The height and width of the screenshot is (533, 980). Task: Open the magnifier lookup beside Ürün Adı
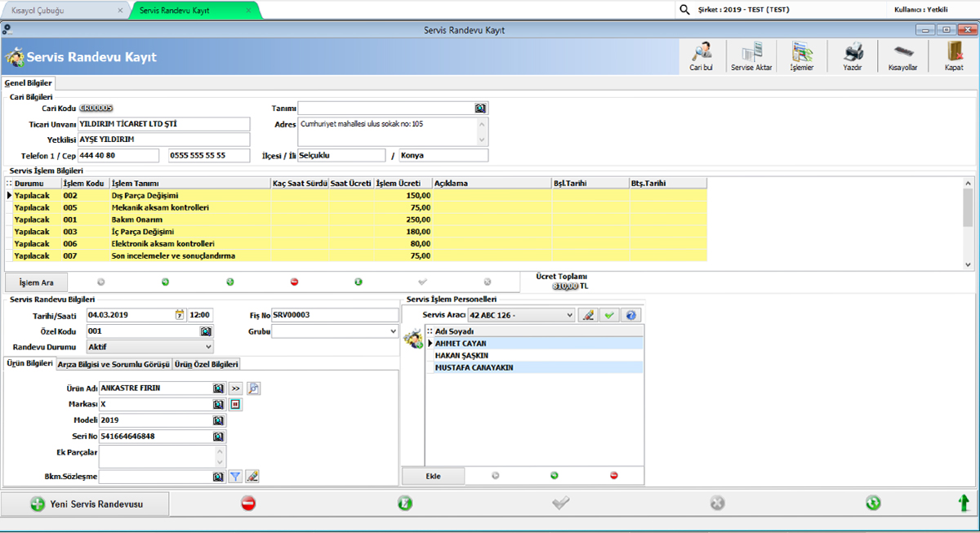216,388
